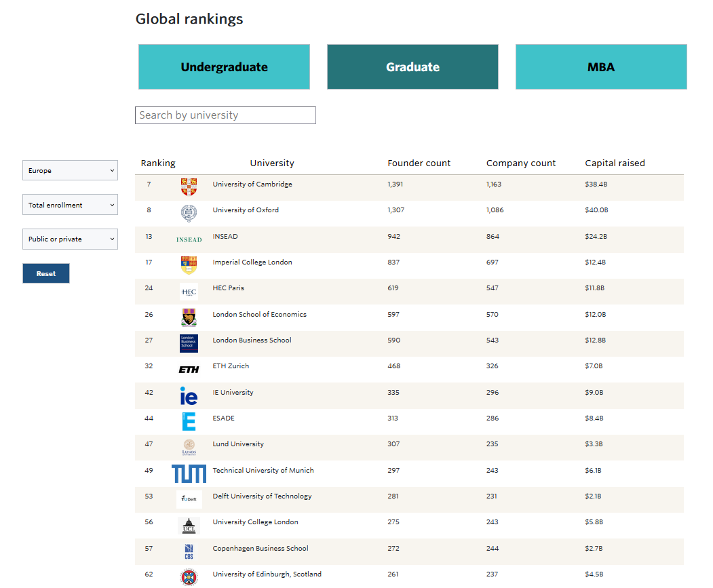
Task: Click the Company count column header
Action: 520,163
